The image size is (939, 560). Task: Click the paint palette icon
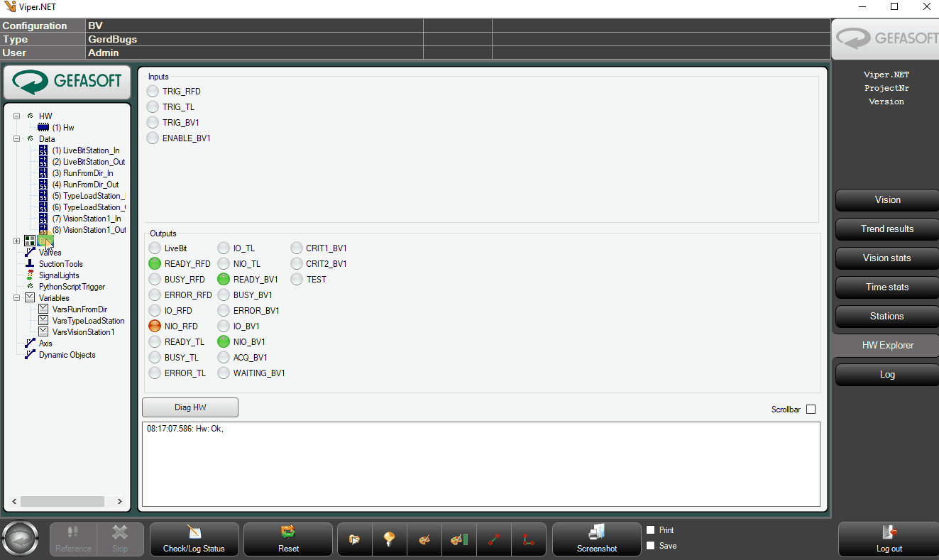[424, 539]
